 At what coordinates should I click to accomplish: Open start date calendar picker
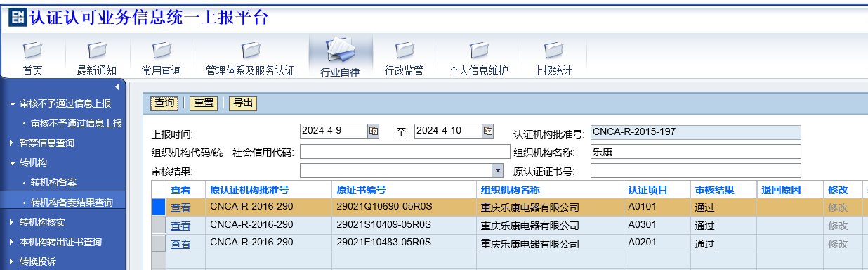[x=374, y=131]
